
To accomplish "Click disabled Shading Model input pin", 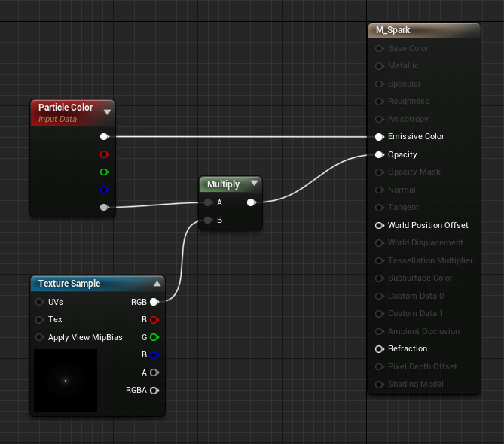I will coord(380,385).
